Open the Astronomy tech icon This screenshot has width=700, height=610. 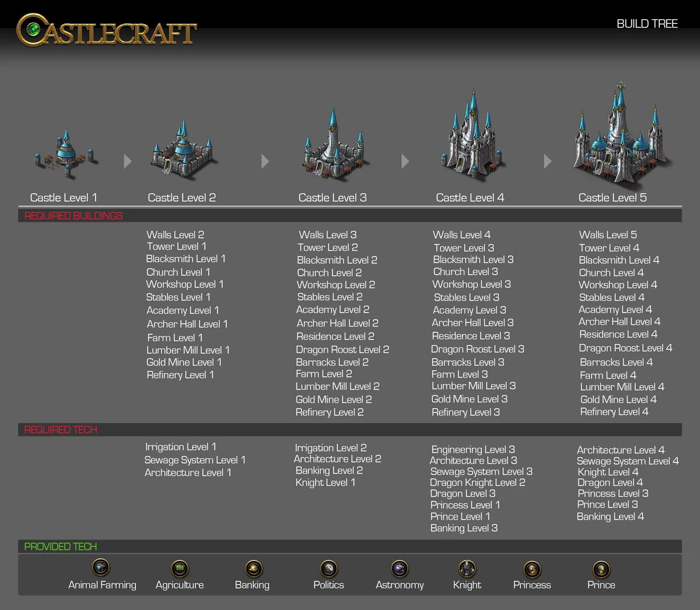point(400,569)
